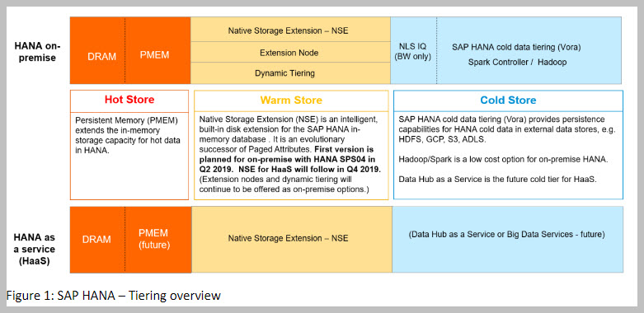This screenshot has height=313, width=644.
Task: Click the Figure 1 SAP HANA Tiering overview caption
Action: point(114,296)
